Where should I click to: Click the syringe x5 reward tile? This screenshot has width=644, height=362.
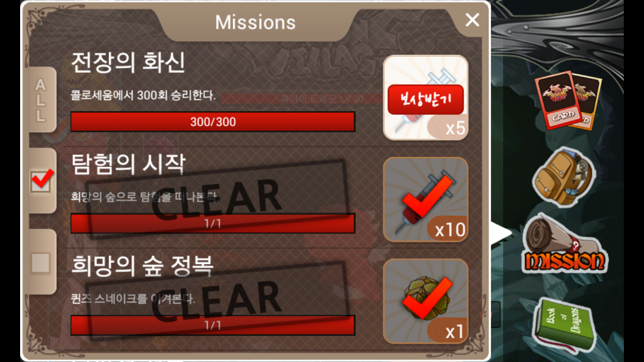[x=426, y=97]
